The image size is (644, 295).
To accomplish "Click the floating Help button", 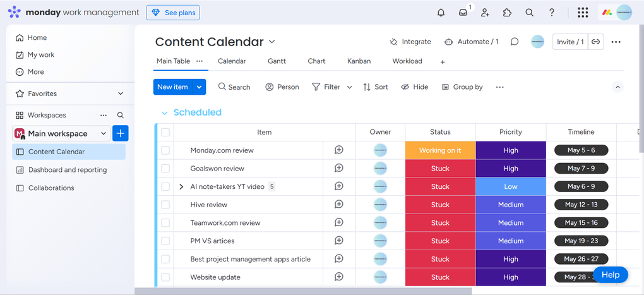I will pyautogui.click(x=611, y=275).
